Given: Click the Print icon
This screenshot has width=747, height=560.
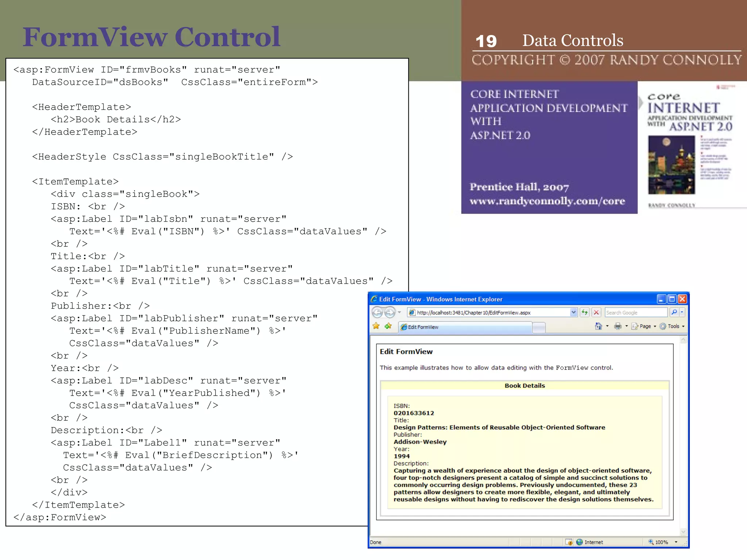Looking at the screenshot, I should [618, 326].
